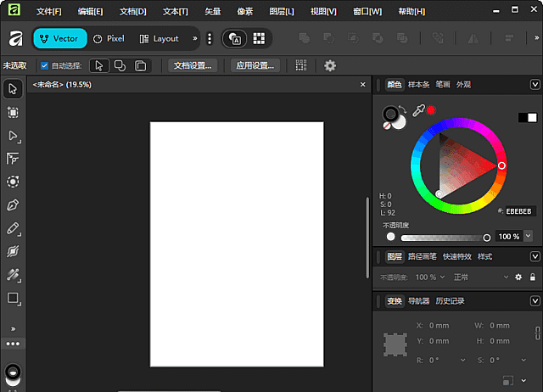543x392 pixels.
Task: Pick the eyedropper color picker tool
Action: (418, 111)
